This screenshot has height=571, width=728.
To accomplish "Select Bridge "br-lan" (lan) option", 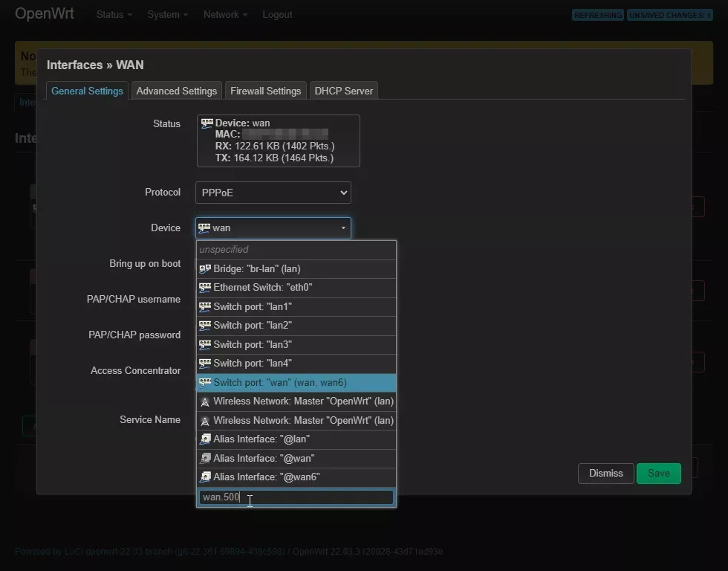I will [x=296, y=269].
